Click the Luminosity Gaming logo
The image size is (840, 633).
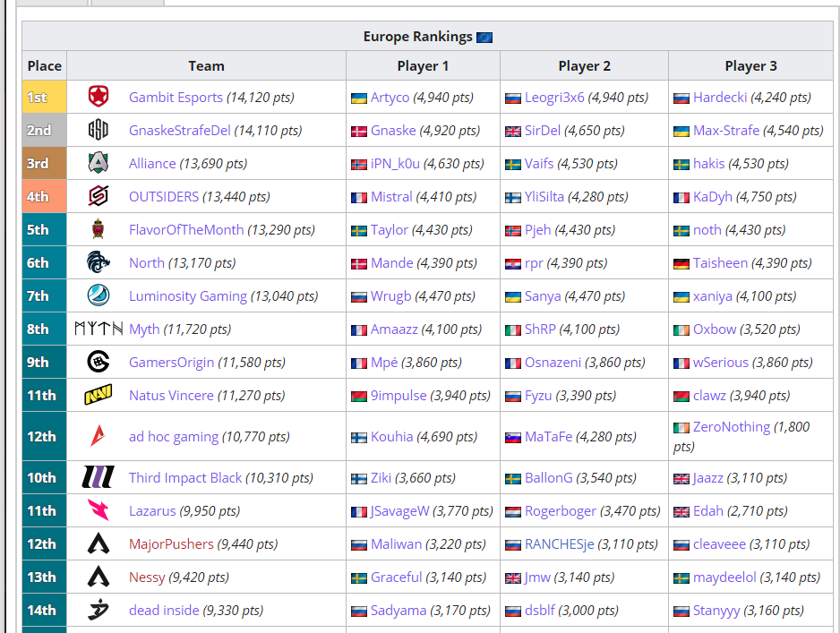point(99,295)
